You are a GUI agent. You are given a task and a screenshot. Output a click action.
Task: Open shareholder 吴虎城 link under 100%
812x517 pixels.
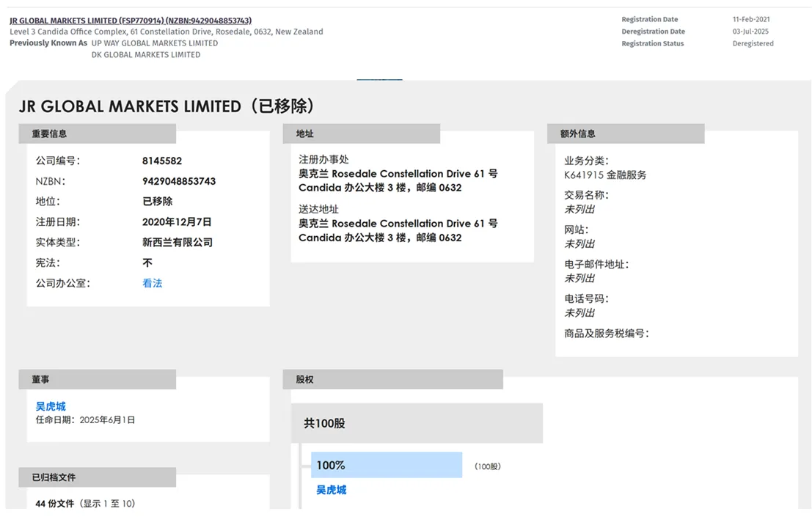332,490
